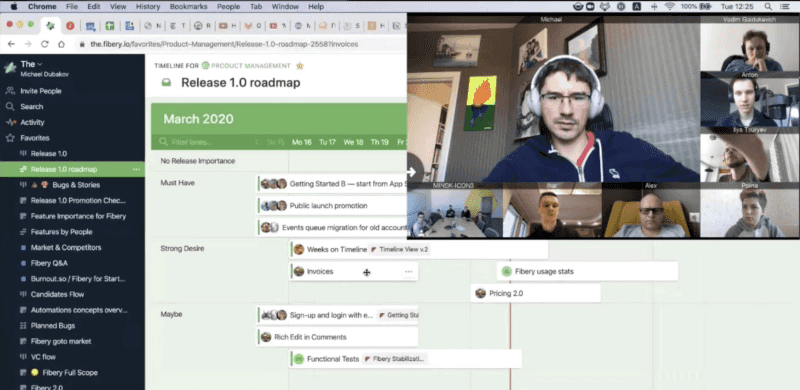Open the Rich Edit in Comments card

coord(337,337)
